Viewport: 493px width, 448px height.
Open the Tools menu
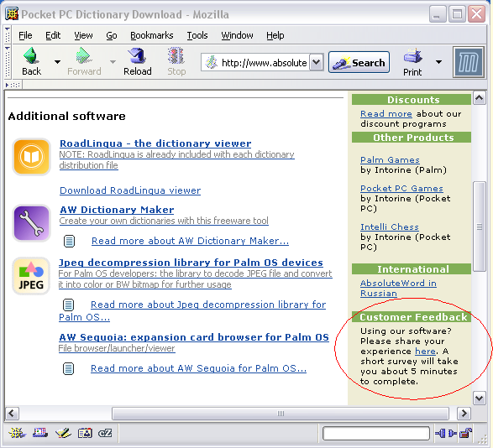(197, 35)
